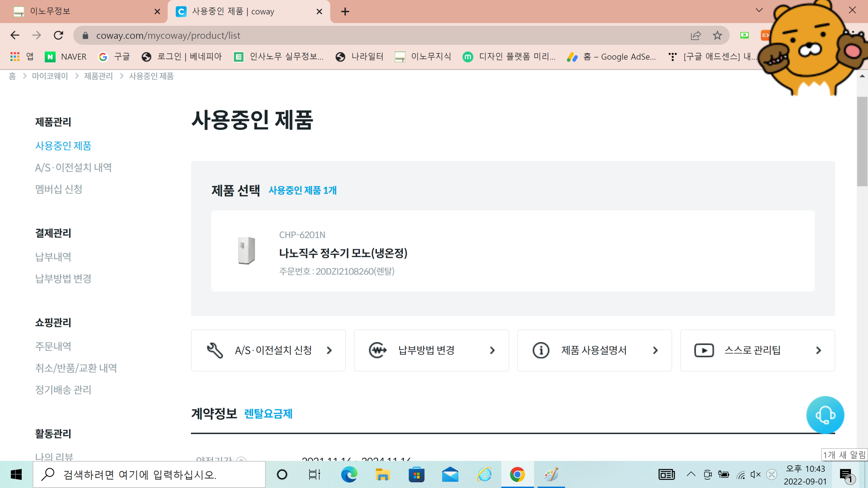Image resolution: width=868 pixels, height=488 pixels.
Task: Click the A/S·이전설치 신청 button
Action: (268, 350)
